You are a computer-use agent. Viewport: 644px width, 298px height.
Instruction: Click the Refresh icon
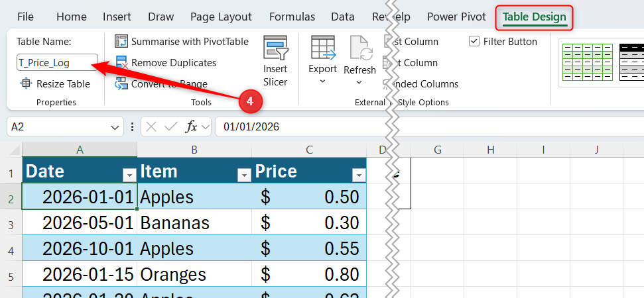coord(361,48)
